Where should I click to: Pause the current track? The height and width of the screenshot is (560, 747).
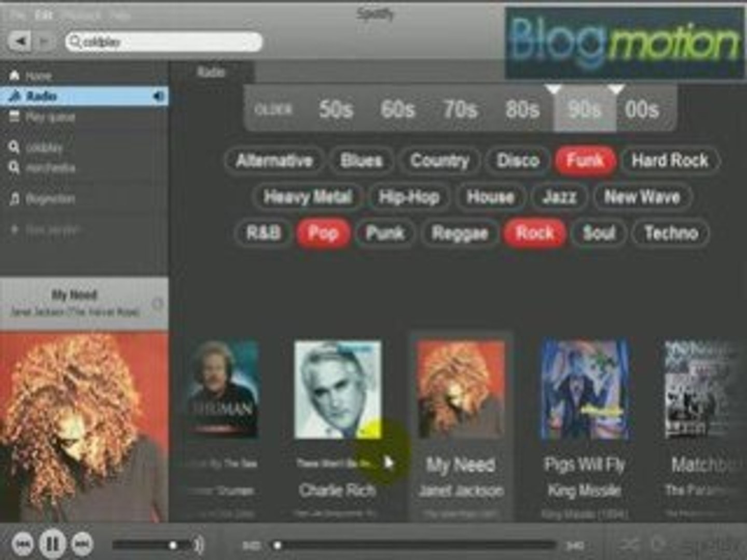tap(52, 543)
